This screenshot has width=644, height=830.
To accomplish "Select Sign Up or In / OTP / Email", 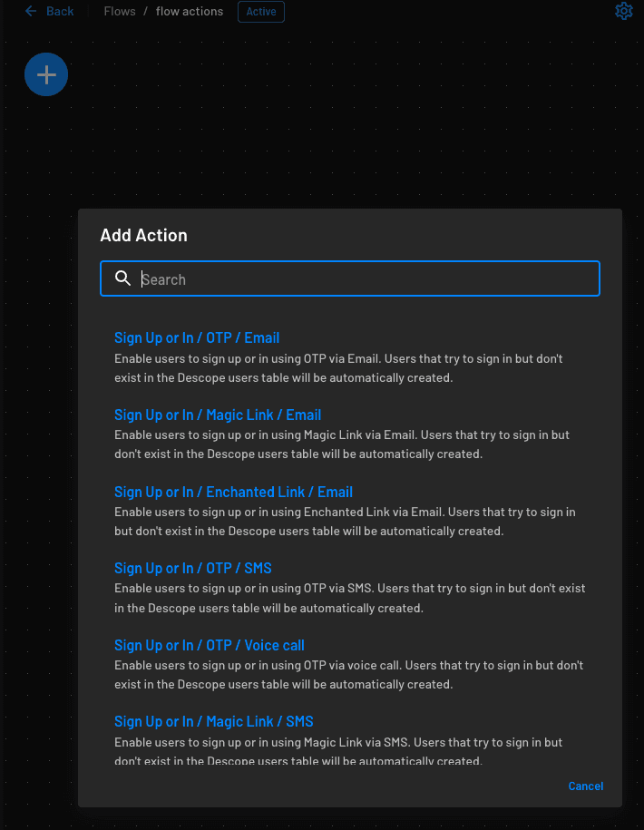I will 197,337.
